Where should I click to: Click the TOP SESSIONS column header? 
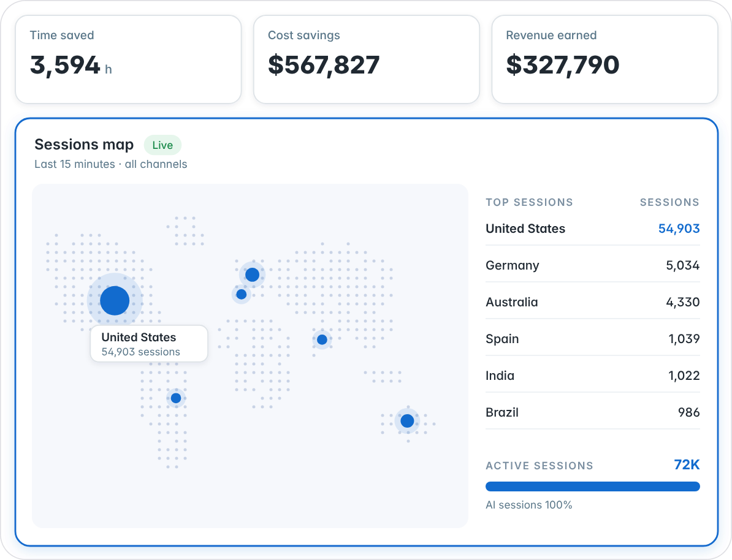pos(529,202)
